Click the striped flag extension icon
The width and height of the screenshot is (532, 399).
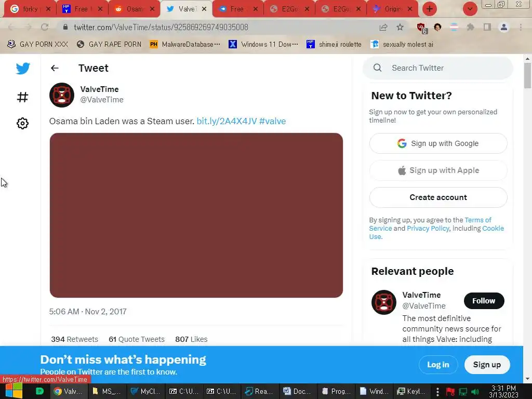(454, 27)
